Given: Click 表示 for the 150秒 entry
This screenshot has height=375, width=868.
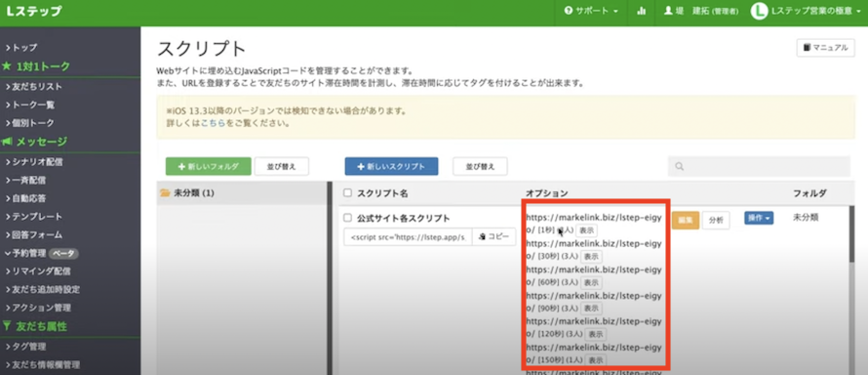Looking at the screenshot, I should point(596,360).
